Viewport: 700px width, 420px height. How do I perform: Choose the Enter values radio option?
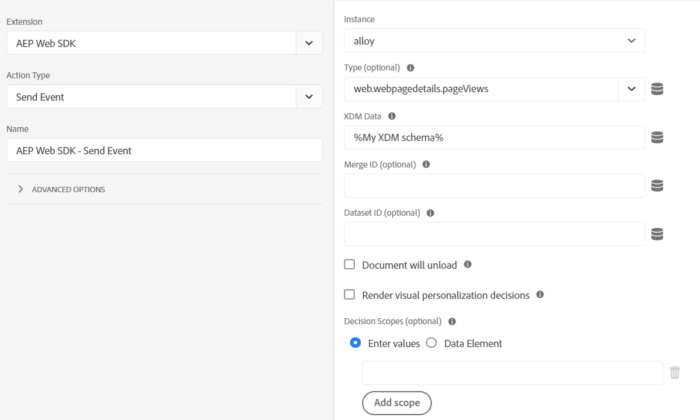click(355, 343)
